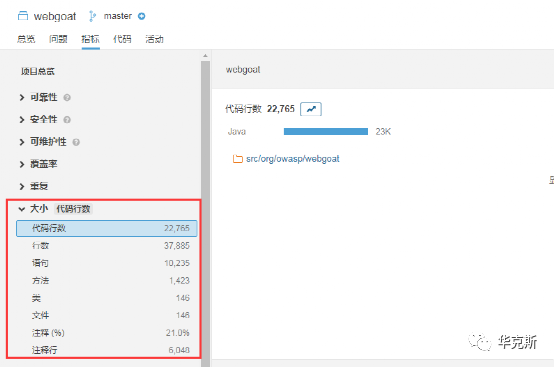Select the 方法 metric row
554x367 pixels.
[107, 280]
